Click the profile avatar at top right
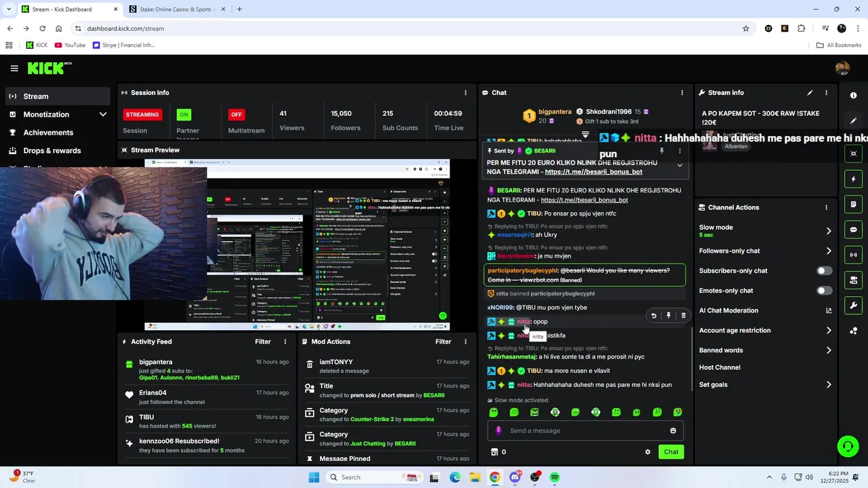Screen dimensions: 868x488 842,68
